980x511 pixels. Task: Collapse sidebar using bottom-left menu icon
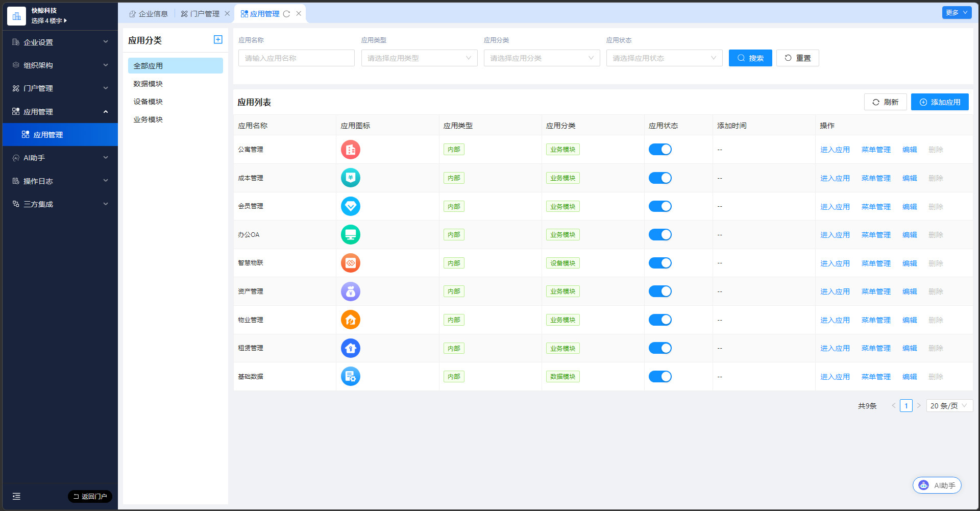coord(16,496)
